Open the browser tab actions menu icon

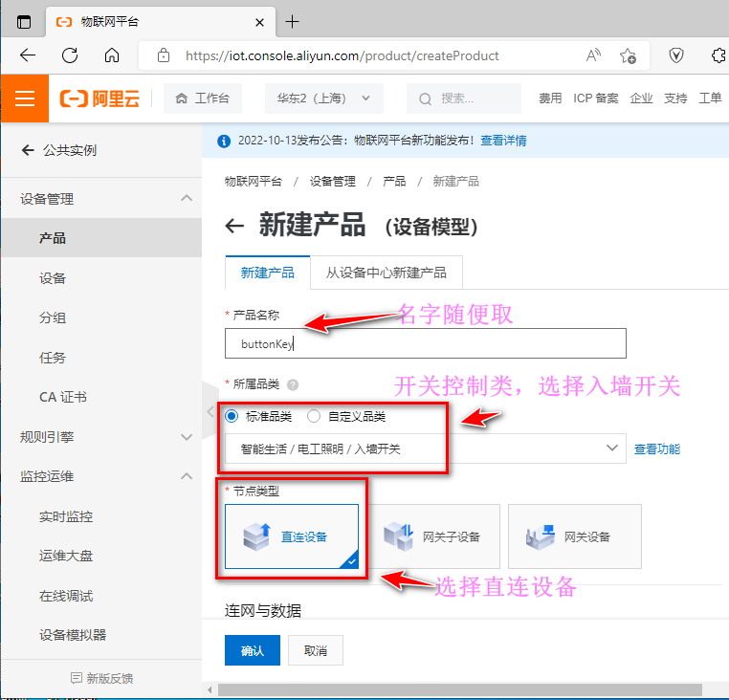[x=24, y=22]
